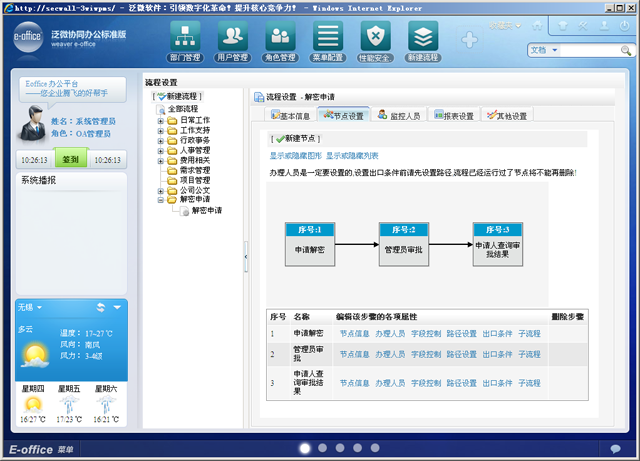640x461 pixels.
Task: Toggle 显示或隐藏列表 to hide the step list
Action: (x=351, y=156)
